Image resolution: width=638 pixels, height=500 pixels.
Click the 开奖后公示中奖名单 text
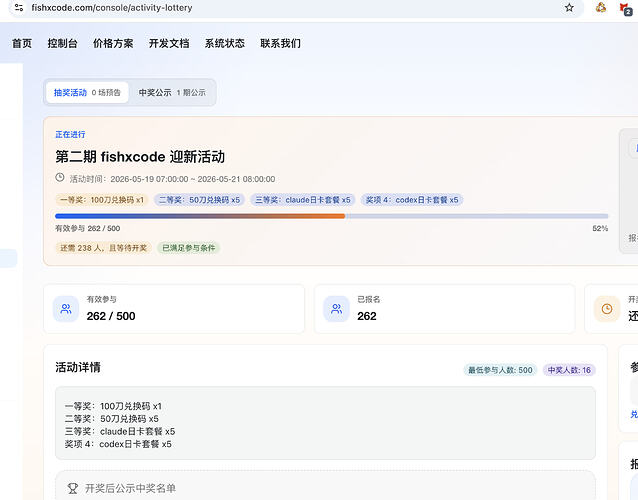click(130, 488)
